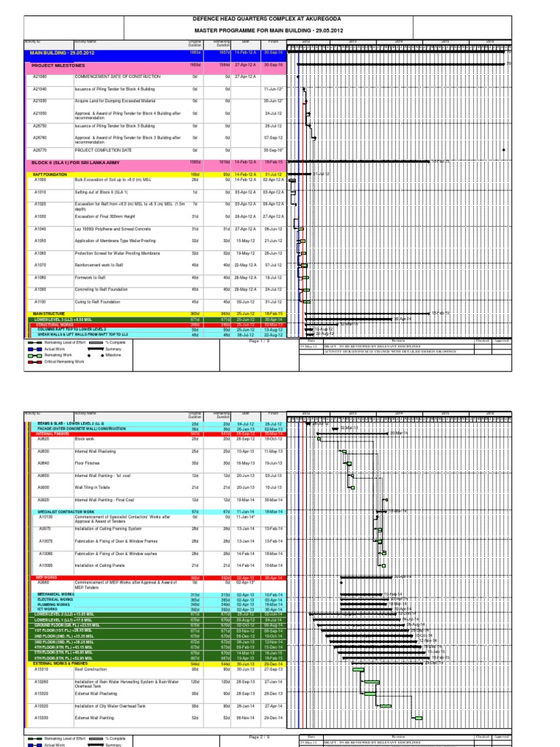
Task: Click the 'Installation of Ceiling Panels' activity
Action: click(x=100, y=565)
